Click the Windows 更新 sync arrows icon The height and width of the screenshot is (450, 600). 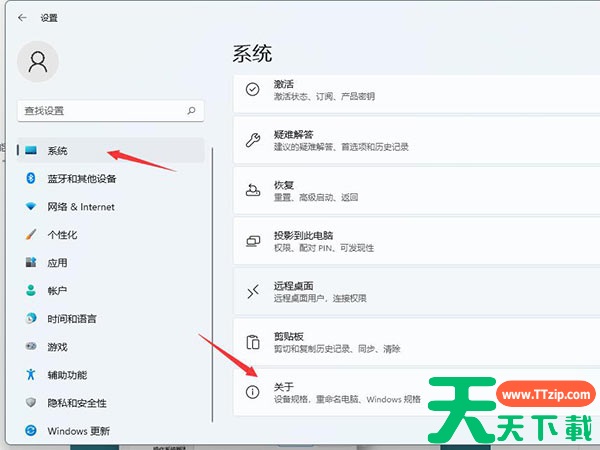(x=31, y=430)
